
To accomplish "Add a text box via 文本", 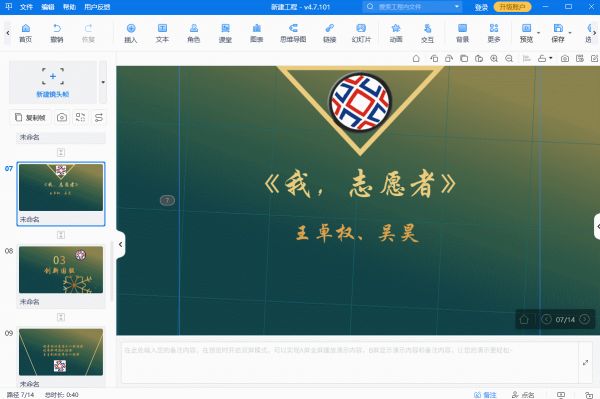I will (x=162, y=33).
